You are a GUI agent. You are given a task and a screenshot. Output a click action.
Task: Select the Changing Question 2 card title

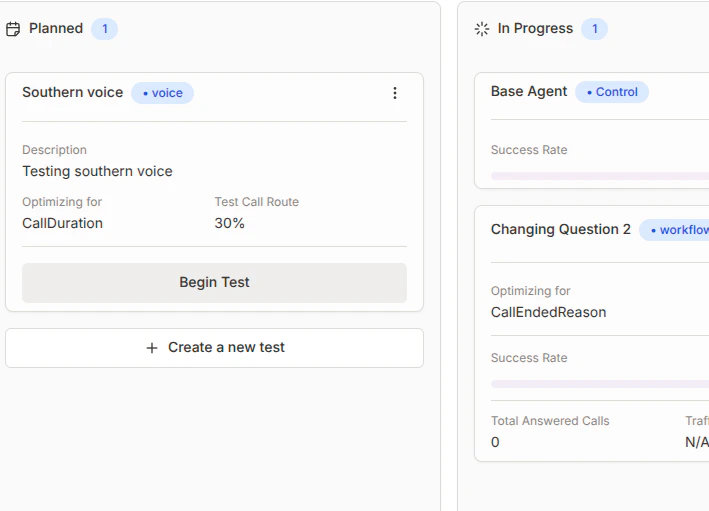(x=561, y=229)
